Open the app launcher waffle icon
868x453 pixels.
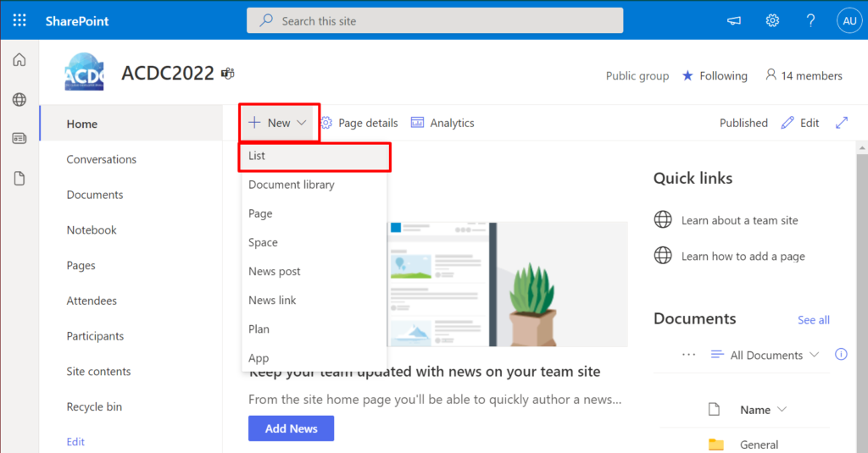(19, 20)
